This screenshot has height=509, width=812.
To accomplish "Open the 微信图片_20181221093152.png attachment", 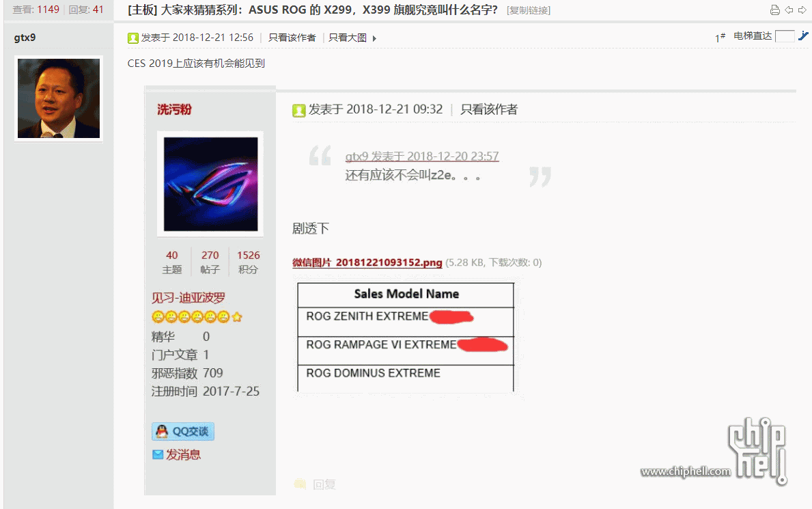I will coord(367,262).
